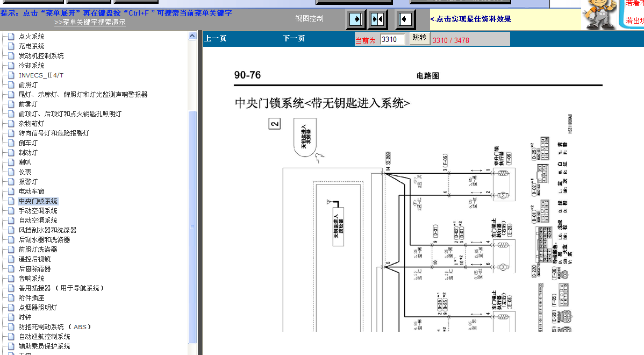Select 杂物箱灯 in the tree
The image size is (644, 355).
[x=31, y=124]
